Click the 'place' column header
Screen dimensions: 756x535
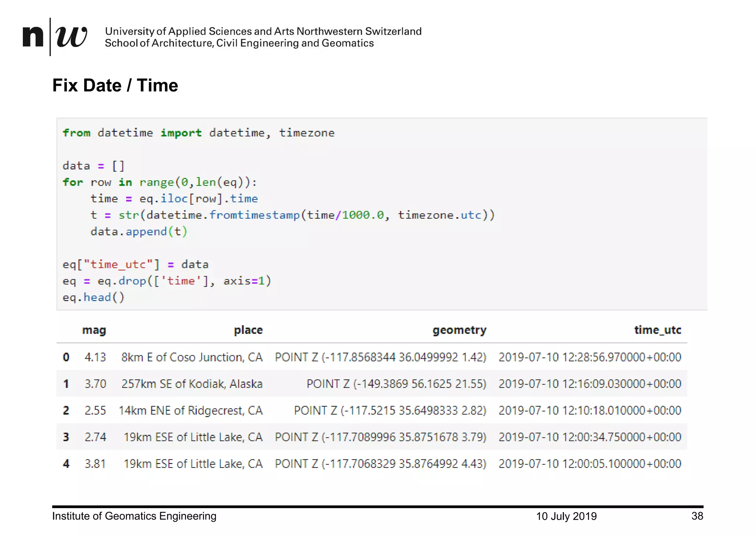[248, 330]
